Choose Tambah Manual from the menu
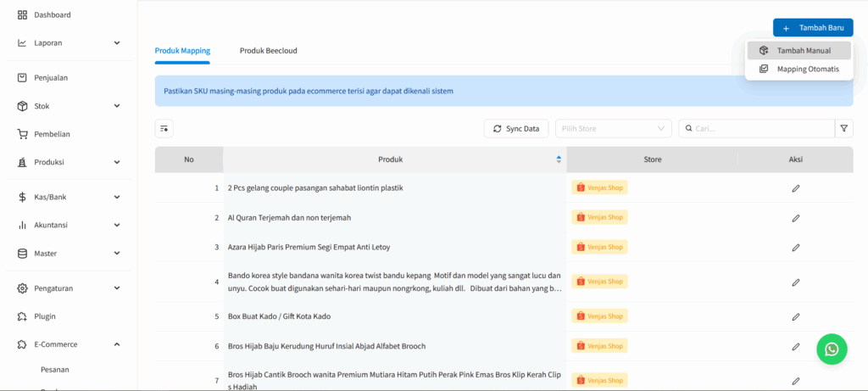Image resolution: width=868 pixels, height=391 pixels. 798,50
